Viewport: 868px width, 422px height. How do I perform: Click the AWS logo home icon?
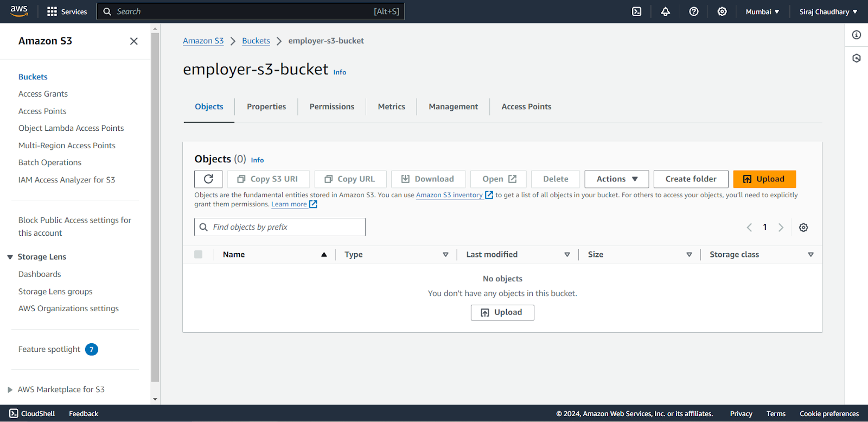pos(19,11)
